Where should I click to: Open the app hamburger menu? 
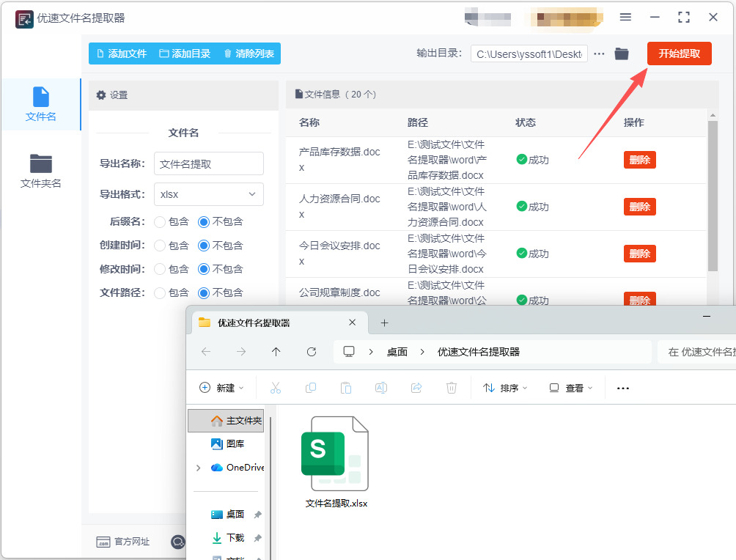(x=625, y=18)
